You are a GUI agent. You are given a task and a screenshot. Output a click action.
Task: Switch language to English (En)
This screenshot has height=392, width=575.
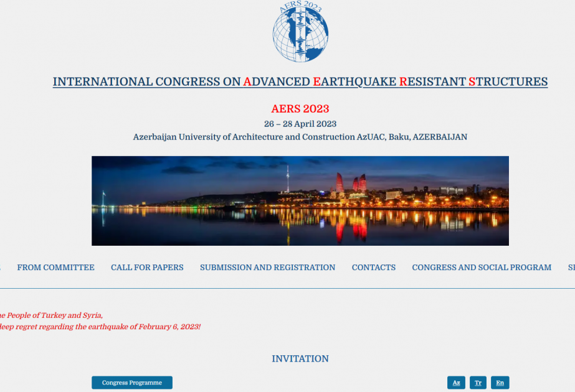(x=500, y=383)
